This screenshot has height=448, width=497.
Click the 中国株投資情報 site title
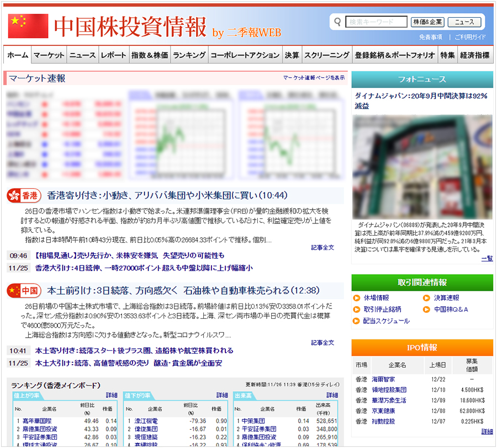coord(130,27)
